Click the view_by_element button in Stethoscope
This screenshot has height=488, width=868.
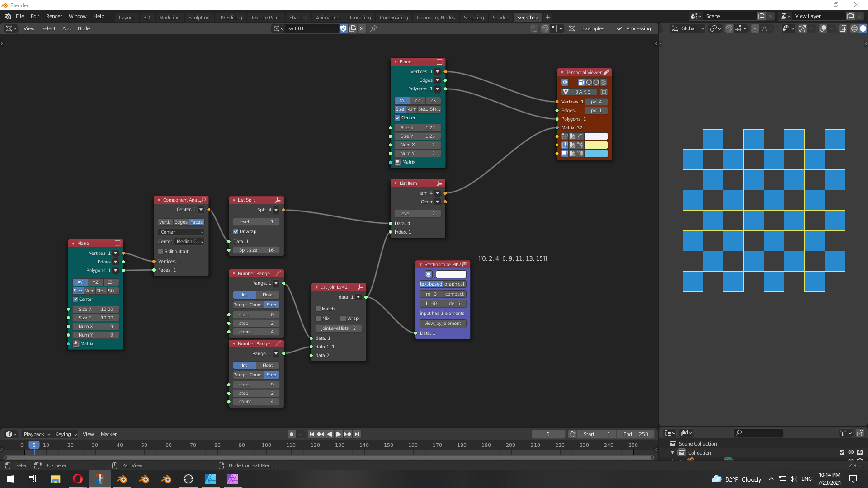click(x=443, y=323)
